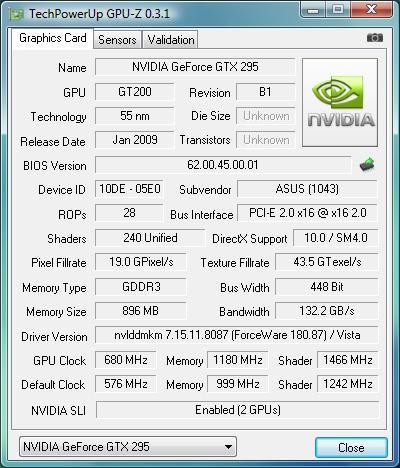Click the TechPowerUp GPU-Z 0.3.1 title

(99, 14)
